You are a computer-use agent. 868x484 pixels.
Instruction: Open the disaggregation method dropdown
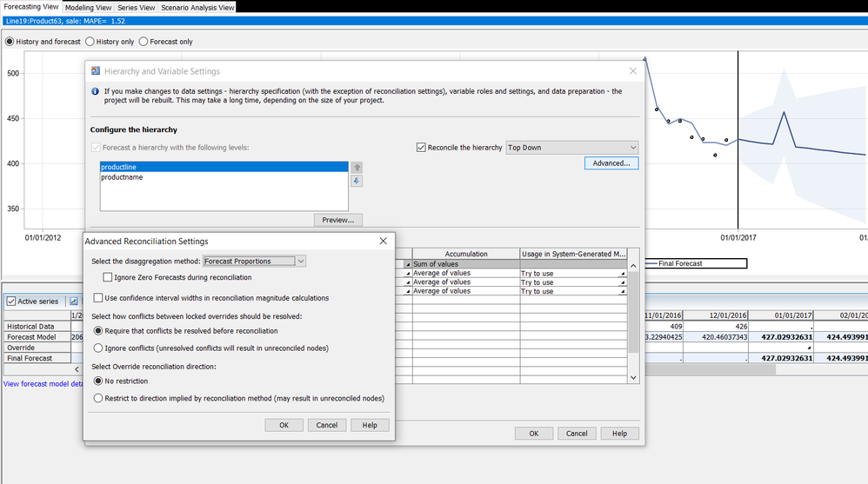[301, 261]
